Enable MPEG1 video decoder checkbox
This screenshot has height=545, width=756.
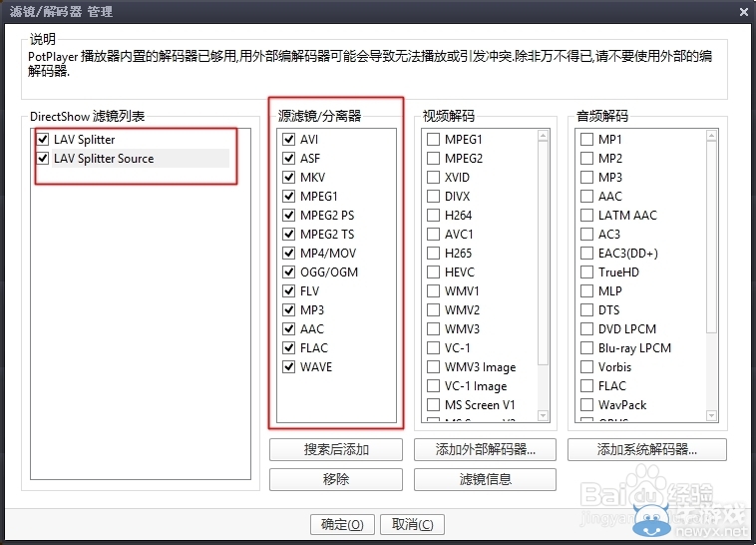(x=434, y=140)
